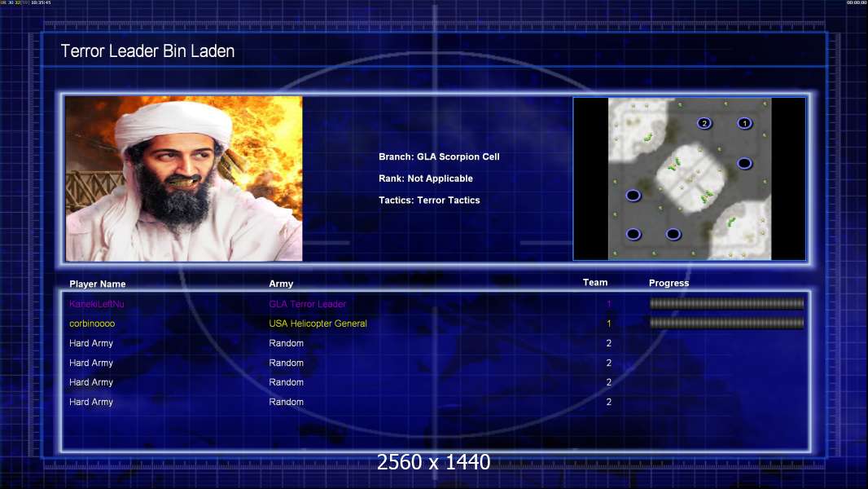Click the 'GLA Terror Leader' army entry
The height and width of the screenshot is (489, 868).
[307, 303]
